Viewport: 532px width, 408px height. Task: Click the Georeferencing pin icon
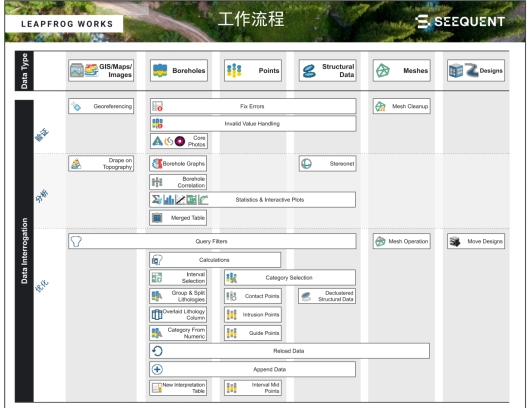point(76,106)
